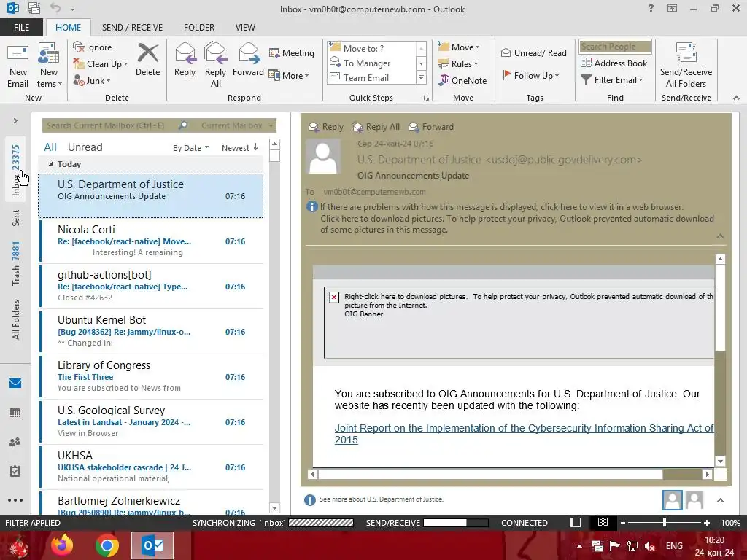Screen dimensions: 747x560
Task: Switch to Reading view in status bar
Action: click(603, 522)
